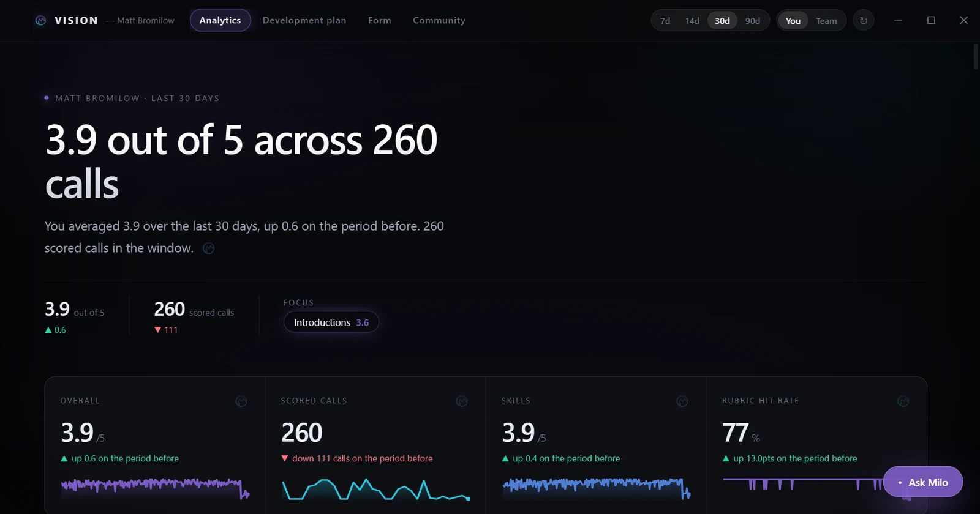The width and height of the screenshot is (980, 514).
Task: Click the Overall score sparkline chart
Action: pos(155,488)
